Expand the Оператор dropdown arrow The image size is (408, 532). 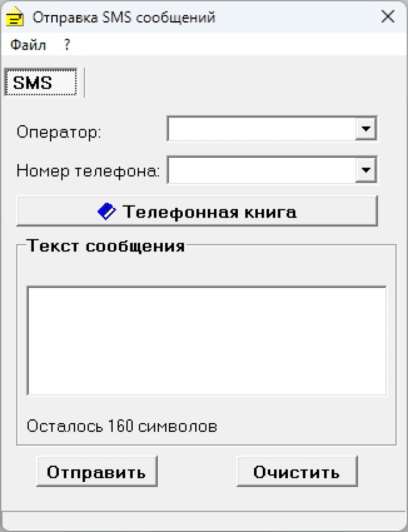coord(366,129)
